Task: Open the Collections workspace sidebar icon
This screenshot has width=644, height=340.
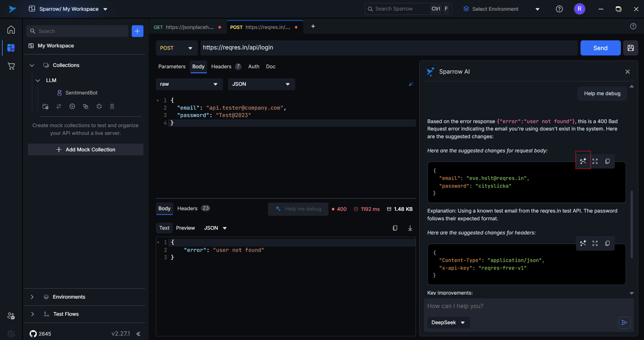Action: [11, 48]
